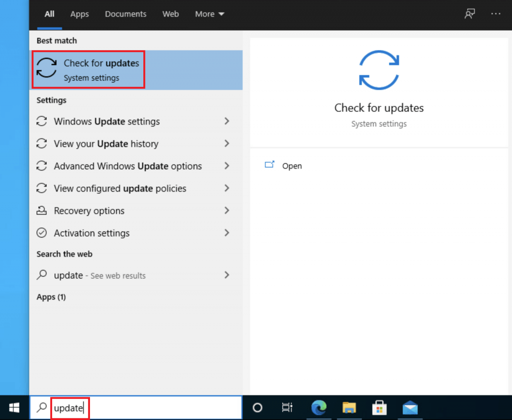The image size is (512, 420).
Task: Expand Advanced Windows Update options via chevron
Action: click(227, 166)
